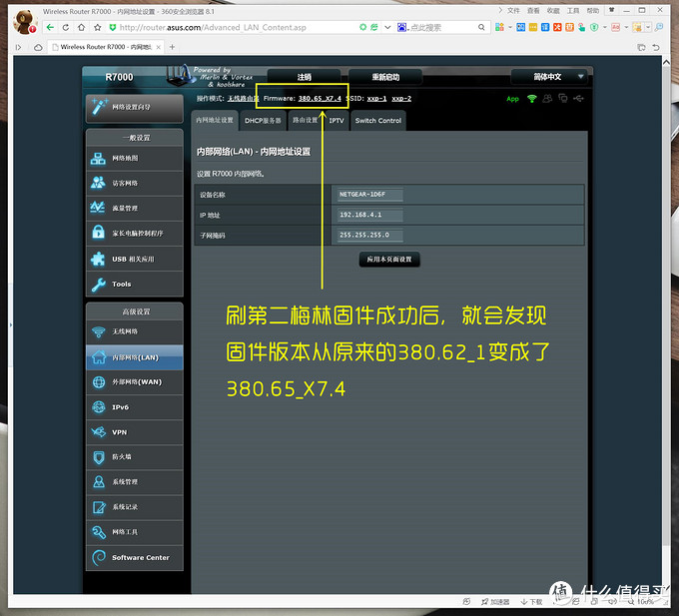Image resolution: width=679 pixels, height=616 pixels.
Task: Switch to the Switch Control tab
Action: pyautogui.click(x=378, y=121)
